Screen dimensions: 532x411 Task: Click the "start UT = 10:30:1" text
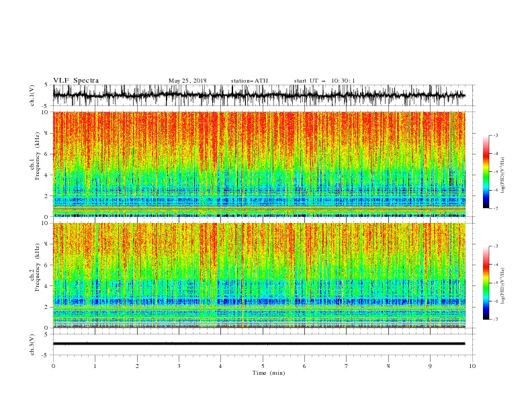[x=324, y=81]
